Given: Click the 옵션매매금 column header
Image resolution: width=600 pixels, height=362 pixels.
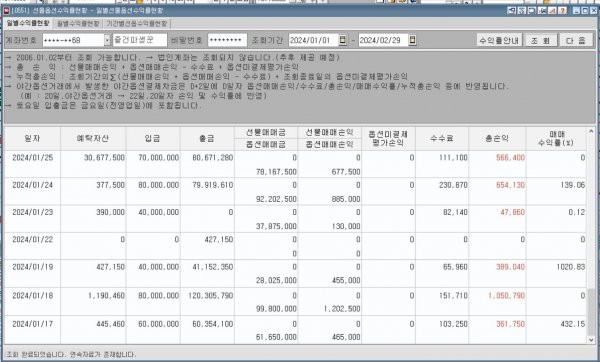Looking at the screenshot, I should 266,145.
